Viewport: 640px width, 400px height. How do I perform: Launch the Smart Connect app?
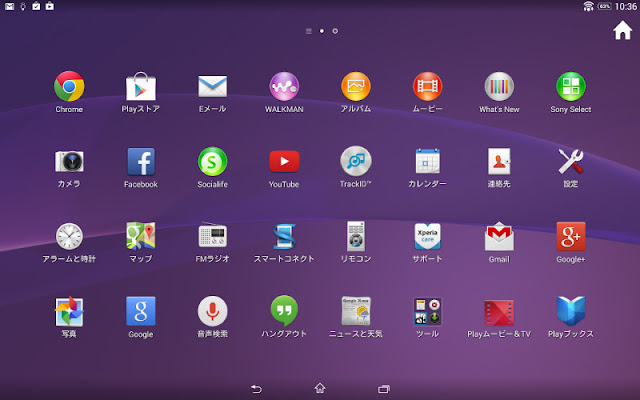coord(284,236)
